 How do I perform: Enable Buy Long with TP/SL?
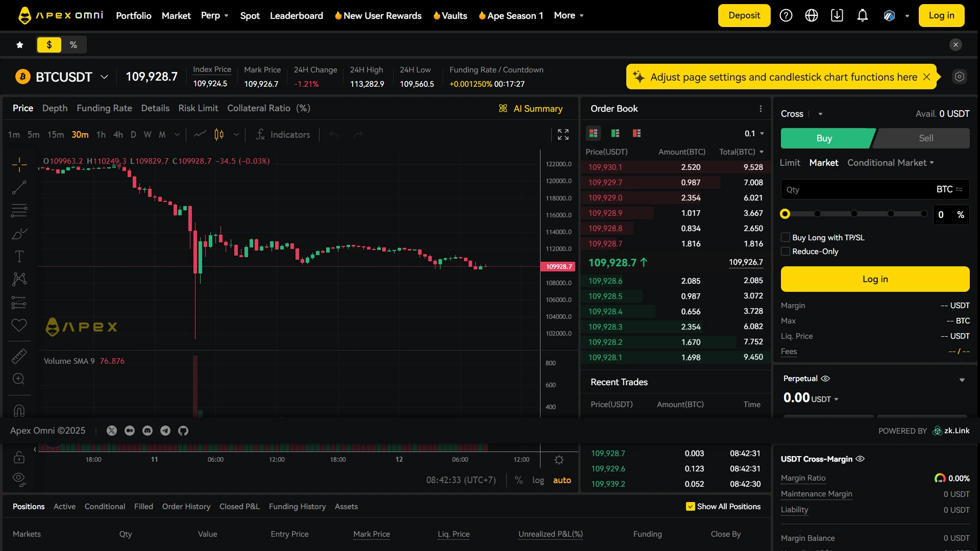pyautogui.click(x=785, y=237)
